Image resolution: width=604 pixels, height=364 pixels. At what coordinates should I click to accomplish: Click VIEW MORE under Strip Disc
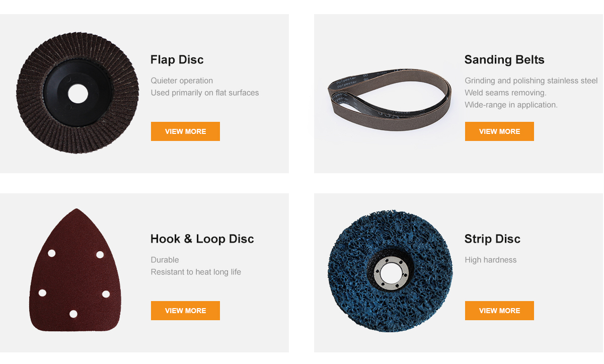point(499,311)
